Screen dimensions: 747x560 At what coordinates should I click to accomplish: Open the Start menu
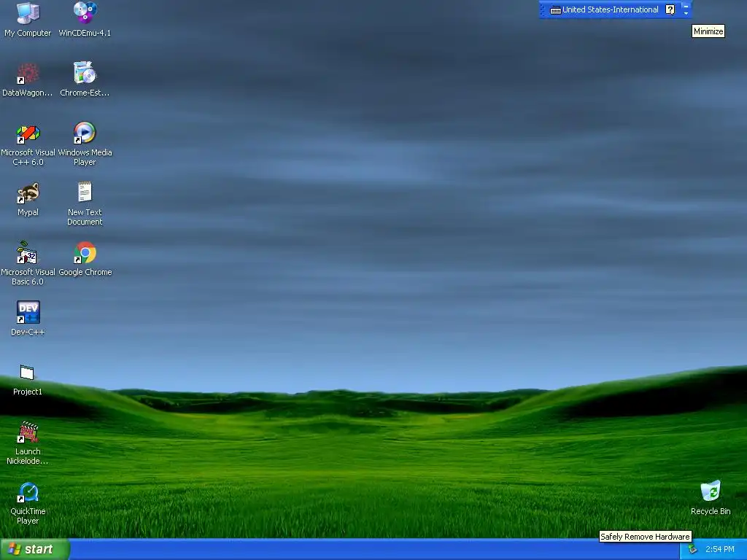pos(35,550)
